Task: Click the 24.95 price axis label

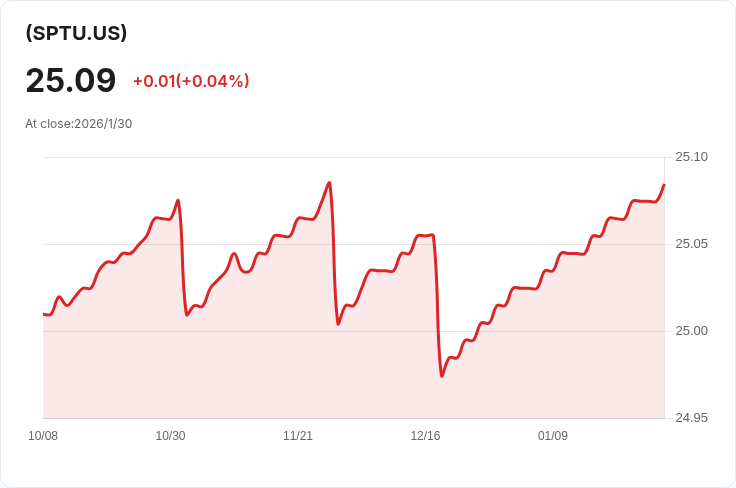Action: pyautogui.click(x=691, y=418)
